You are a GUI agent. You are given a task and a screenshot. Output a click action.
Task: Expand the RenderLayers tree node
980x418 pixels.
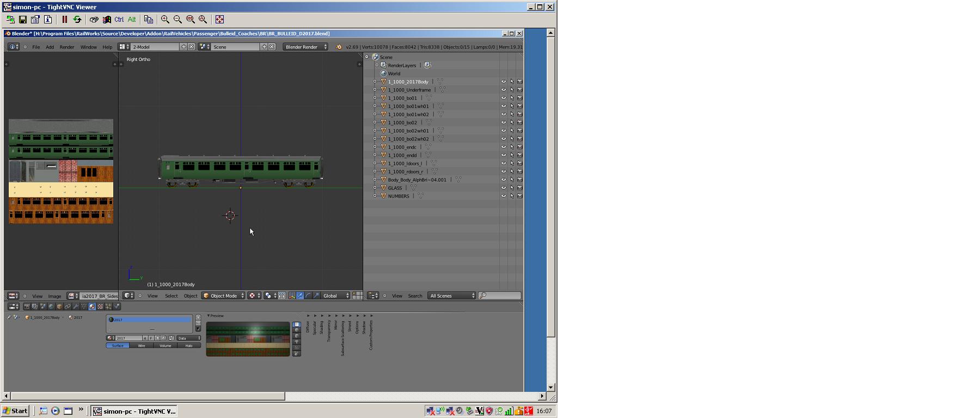[377, 65]
